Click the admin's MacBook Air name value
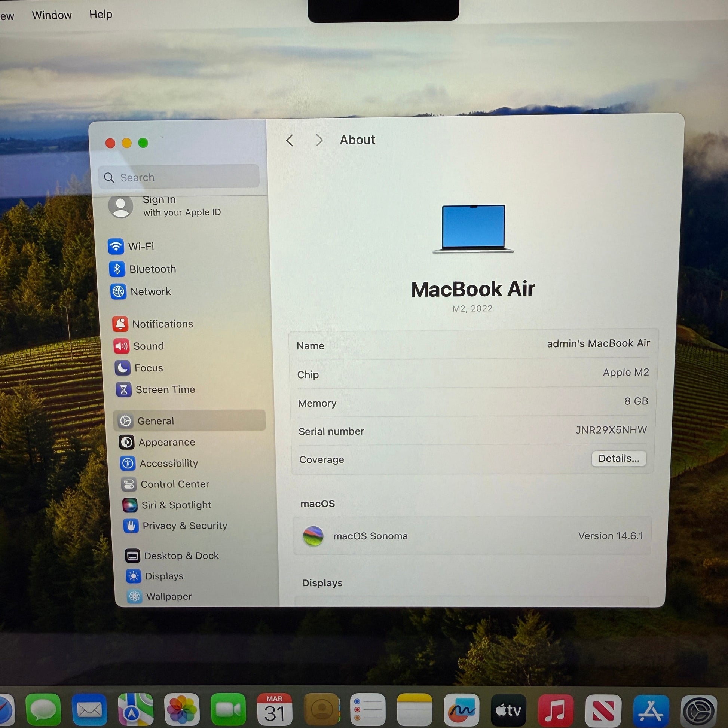Screen dimensions: 728x728 599,343
